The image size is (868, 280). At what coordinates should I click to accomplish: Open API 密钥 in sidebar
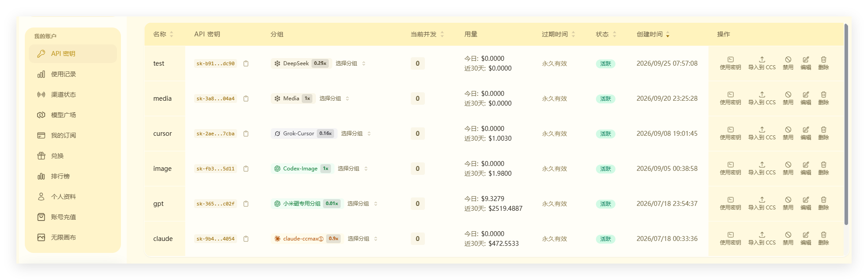(x=73, y=54)
